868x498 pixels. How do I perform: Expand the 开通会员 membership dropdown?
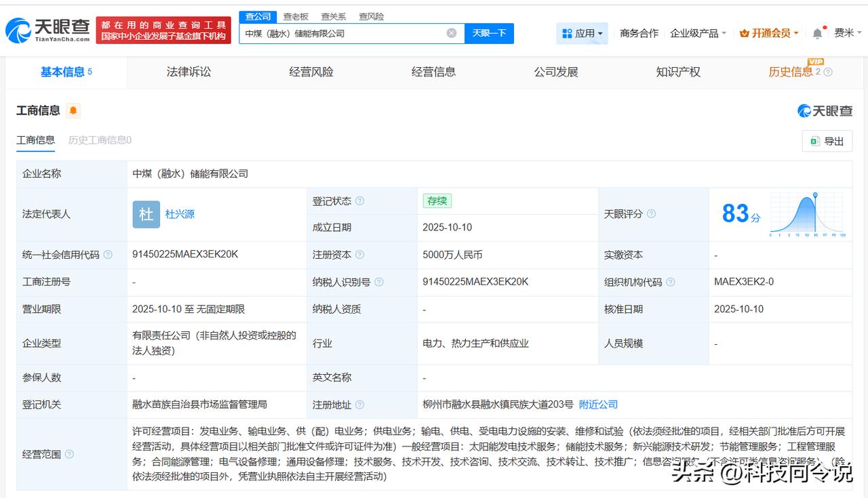(769, 33)
